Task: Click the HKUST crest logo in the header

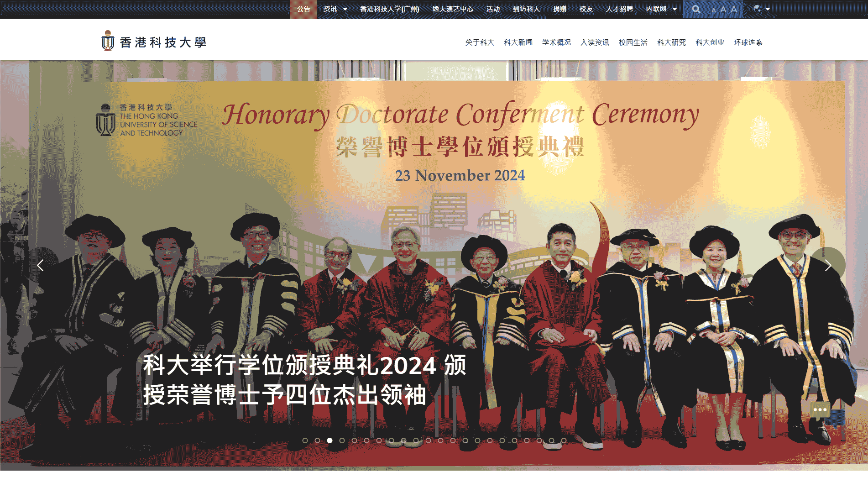Action: click(108, 41)
